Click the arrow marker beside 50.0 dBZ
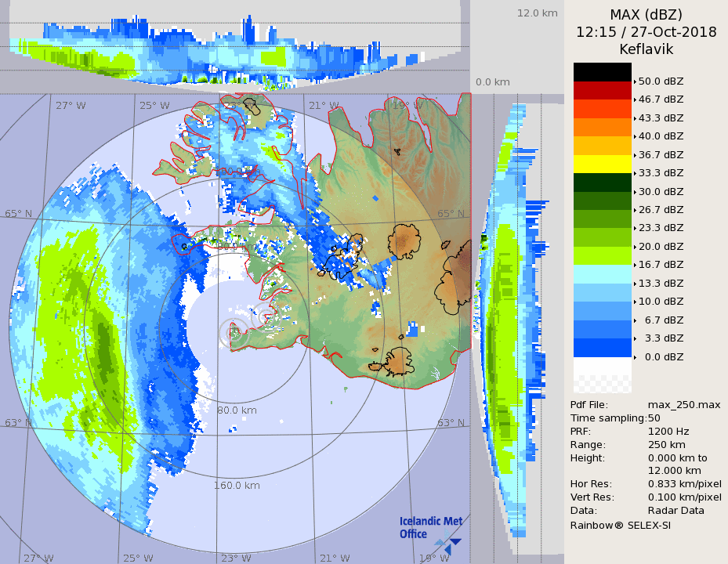The image size is (728, 564). click(x=635, y=81)
